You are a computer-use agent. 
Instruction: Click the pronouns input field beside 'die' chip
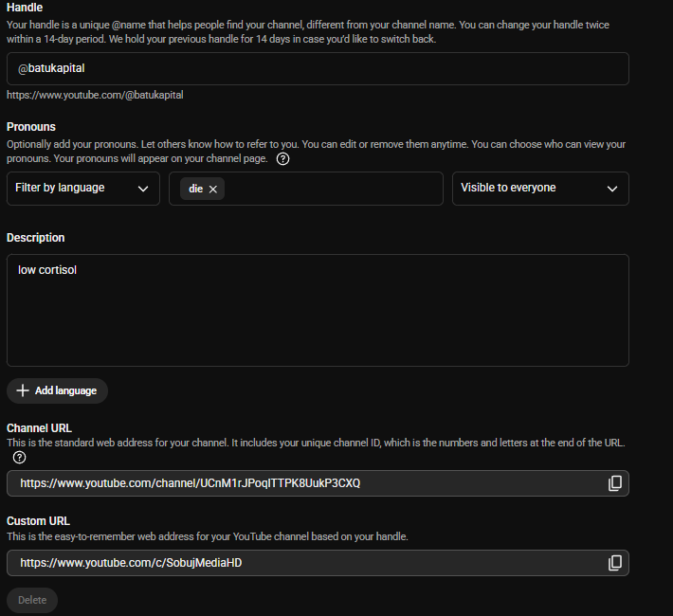click(x=333, y=189)
